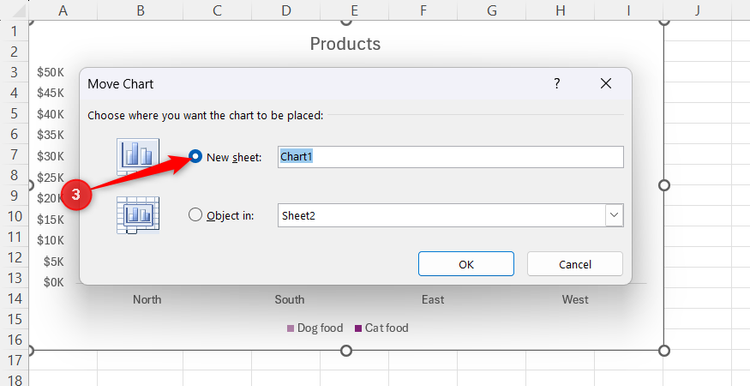
Task: Select row 10 header
Action: (14, 216)
